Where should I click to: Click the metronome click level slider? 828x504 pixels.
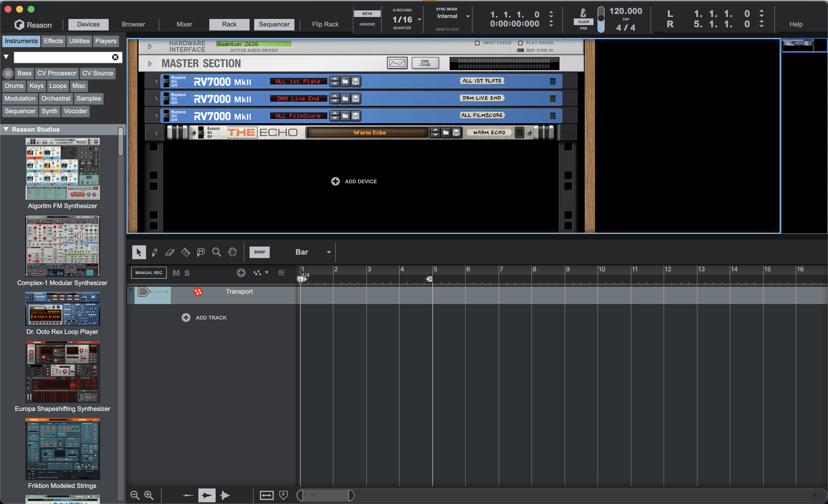pos(601,20)
